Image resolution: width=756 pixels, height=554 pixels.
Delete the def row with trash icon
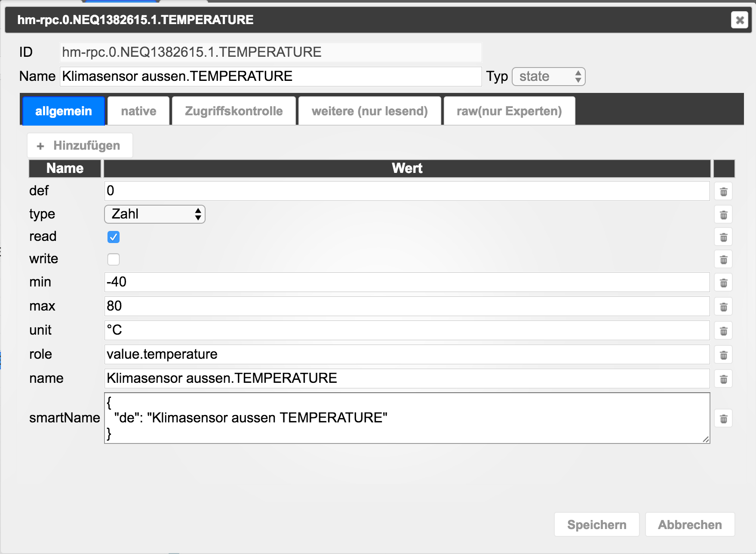click(723, 192)
